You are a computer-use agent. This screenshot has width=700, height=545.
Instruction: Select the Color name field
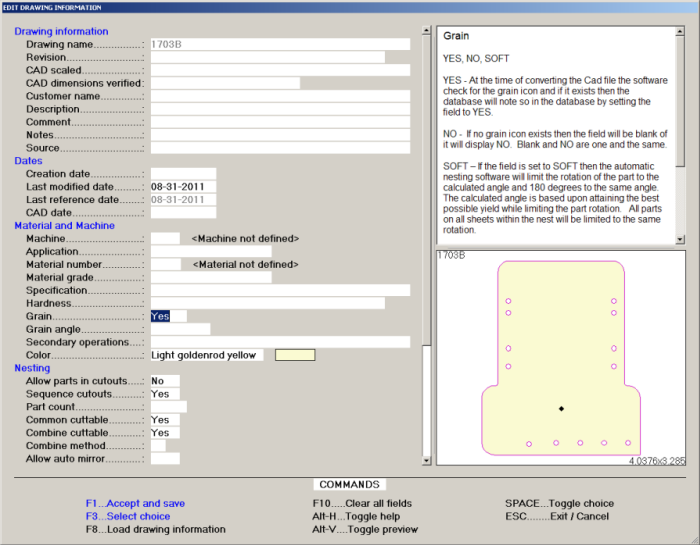(207, 355)
